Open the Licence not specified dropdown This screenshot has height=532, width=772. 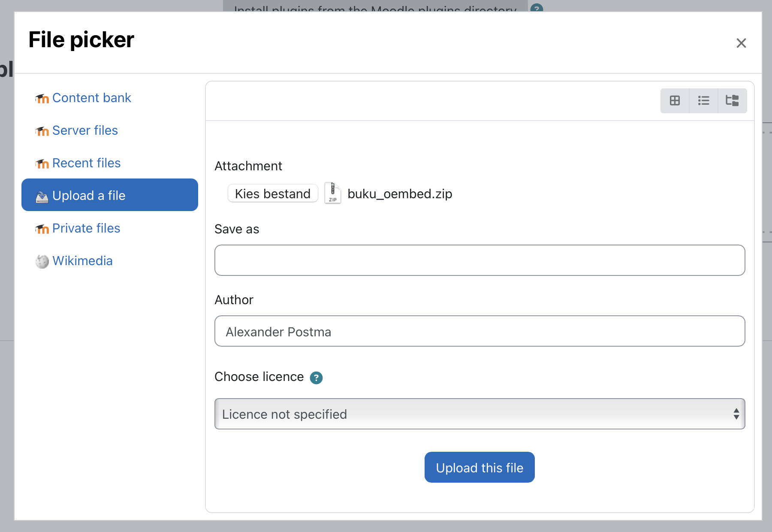[479, 414]
